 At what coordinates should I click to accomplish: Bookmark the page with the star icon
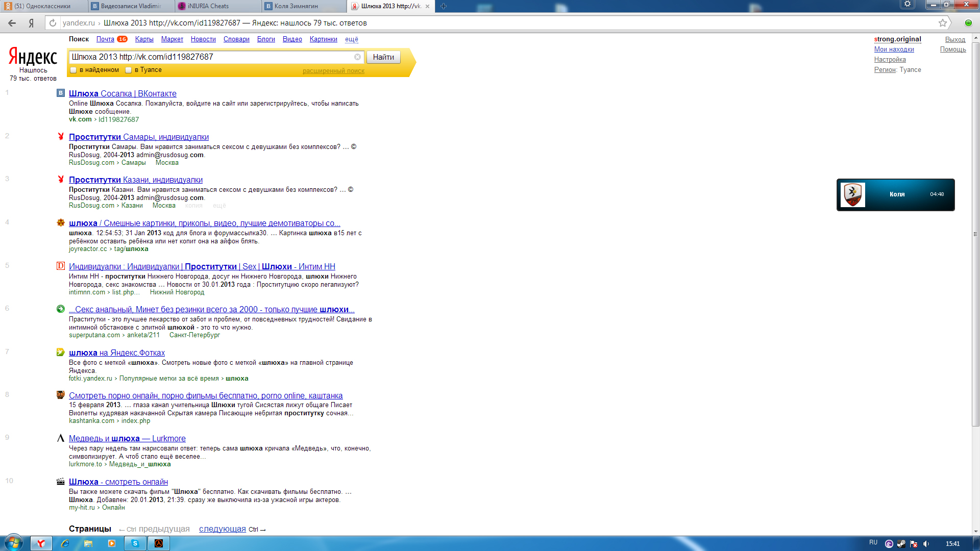coord(942,23)
